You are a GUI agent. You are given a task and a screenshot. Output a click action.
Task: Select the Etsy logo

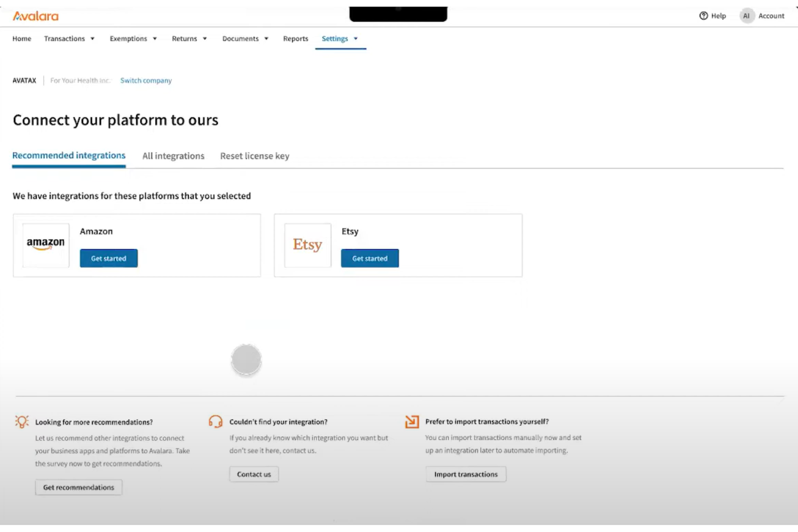307,245
